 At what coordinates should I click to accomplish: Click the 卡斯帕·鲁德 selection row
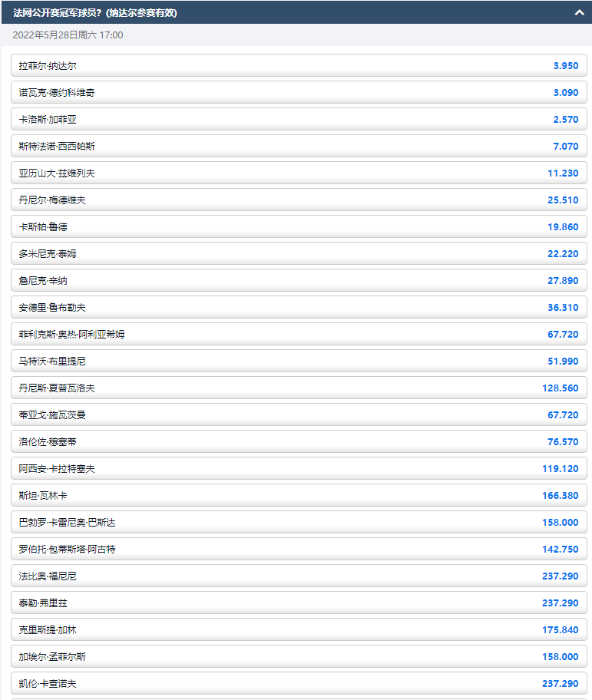(299, 227)
